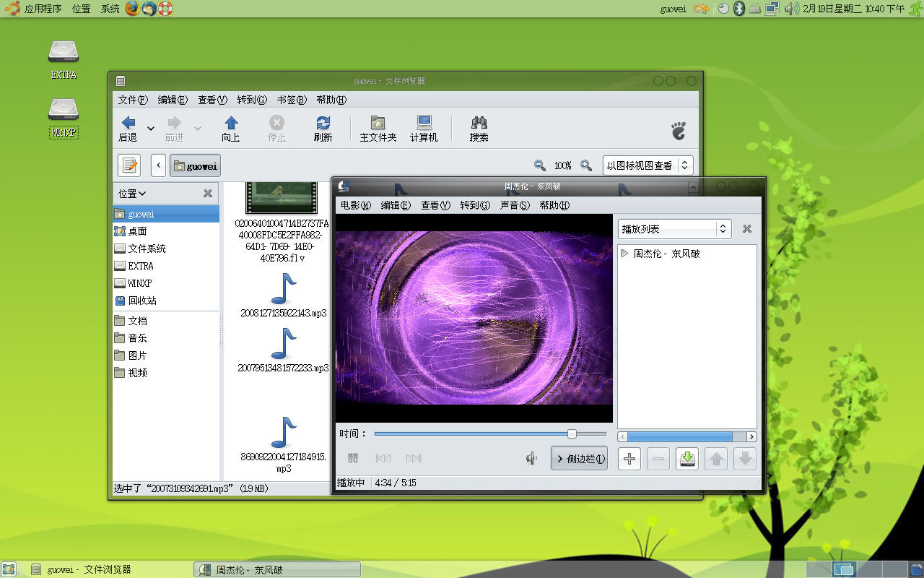Open player 转到 menu
This screenshot has width=924, height=578.
point(475,205)
